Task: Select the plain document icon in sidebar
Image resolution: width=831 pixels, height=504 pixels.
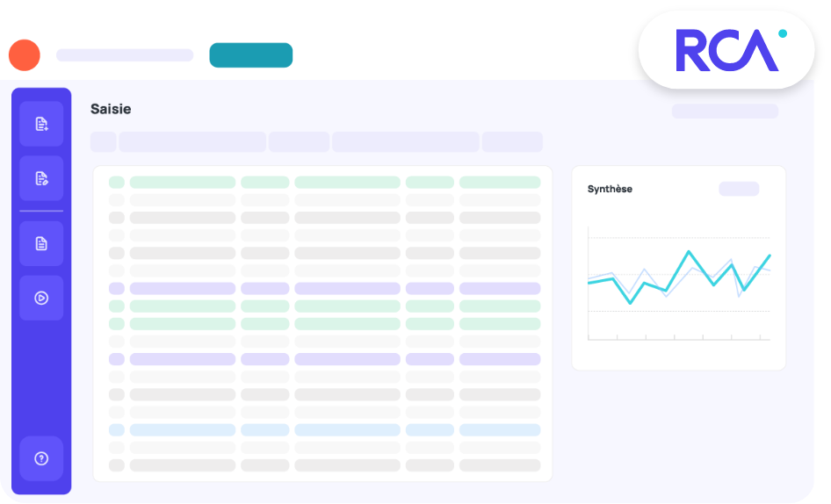Action: (41, 243)
